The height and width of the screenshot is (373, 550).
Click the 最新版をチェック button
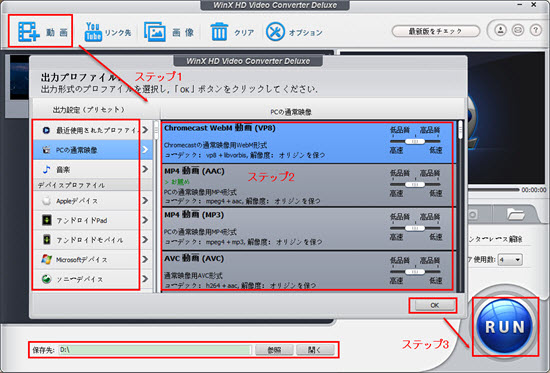coord(436,31)
